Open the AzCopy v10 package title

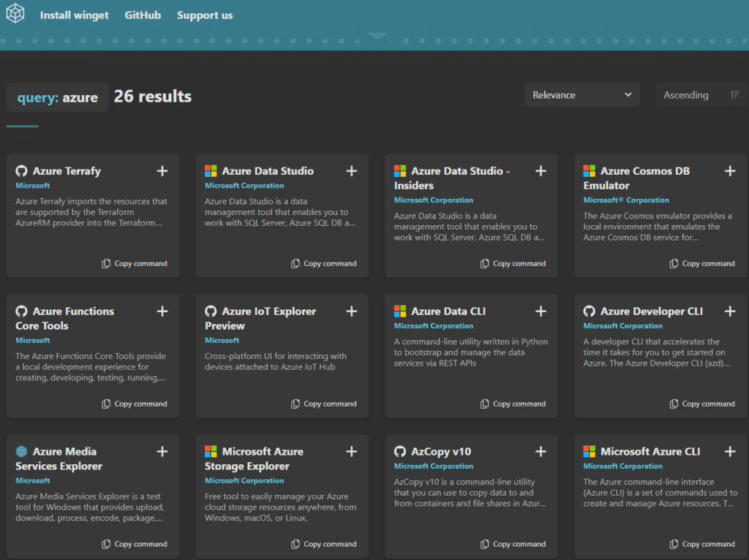click(441, 452)
